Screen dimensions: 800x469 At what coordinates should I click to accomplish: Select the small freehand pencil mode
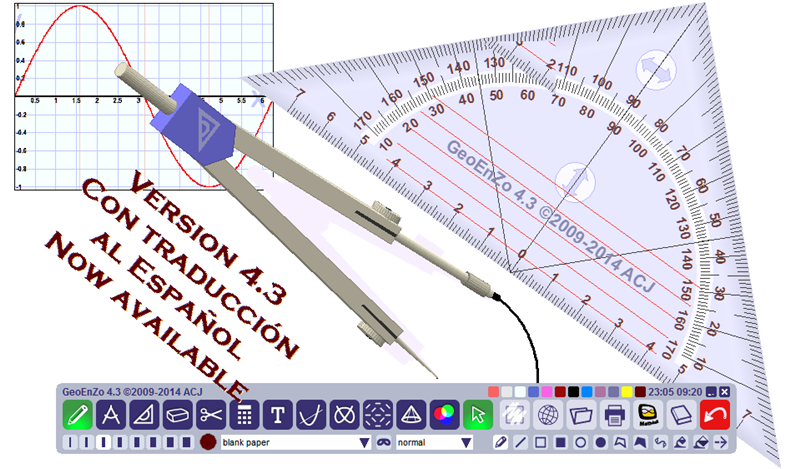501,442
